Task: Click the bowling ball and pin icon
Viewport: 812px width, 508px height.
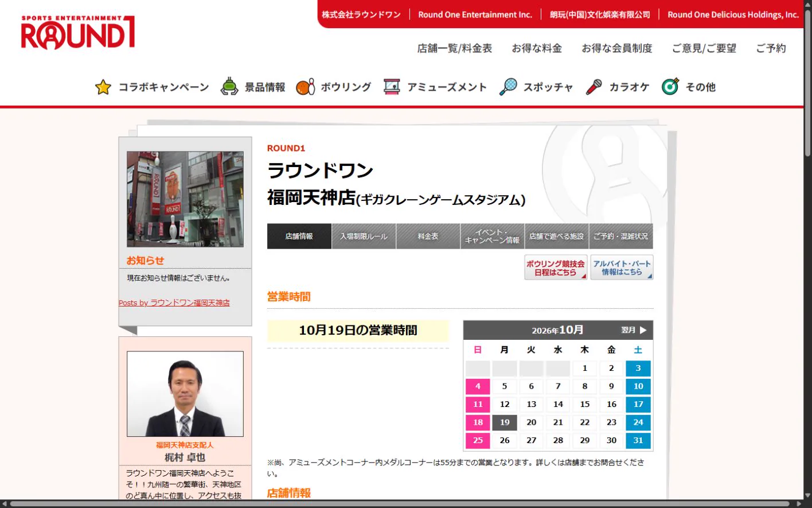Action: [x=306, y=87]
